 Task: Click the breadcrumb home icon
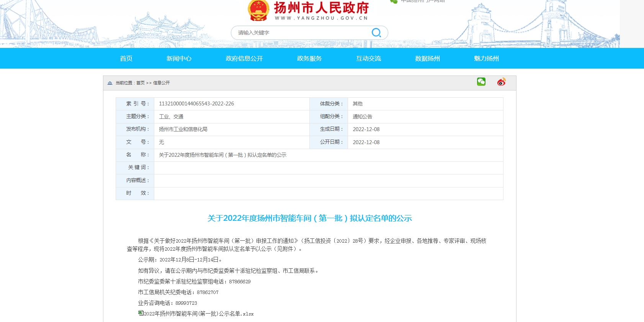pyautogui.click(x=110, y=83)
